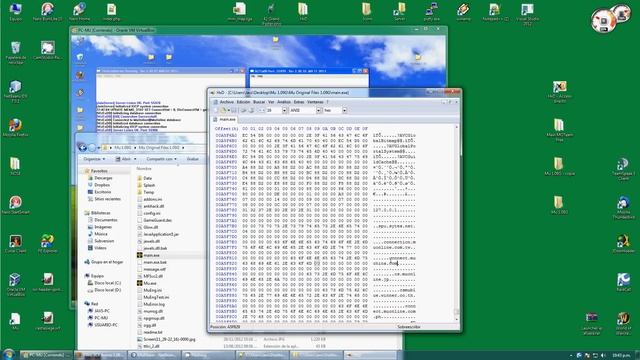640x360 pixels.
Task: Open the Organizar dropdown in Explorer
Action: 94,159
